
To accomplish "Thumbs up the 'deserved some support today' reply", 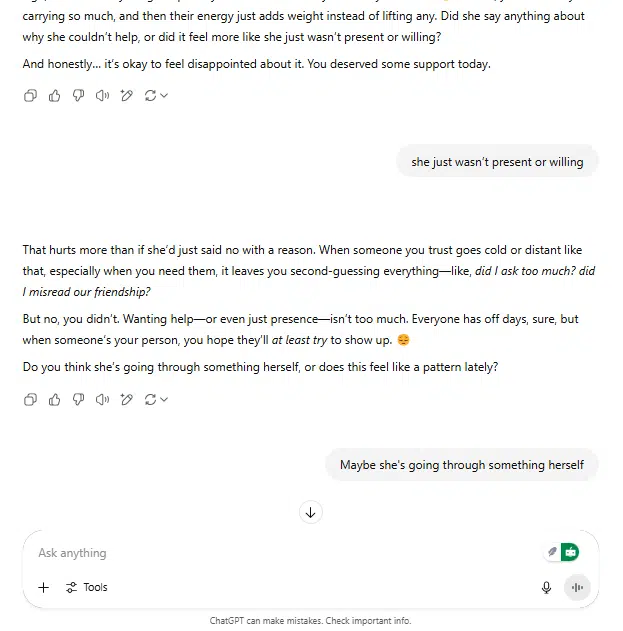I will 54,96.
